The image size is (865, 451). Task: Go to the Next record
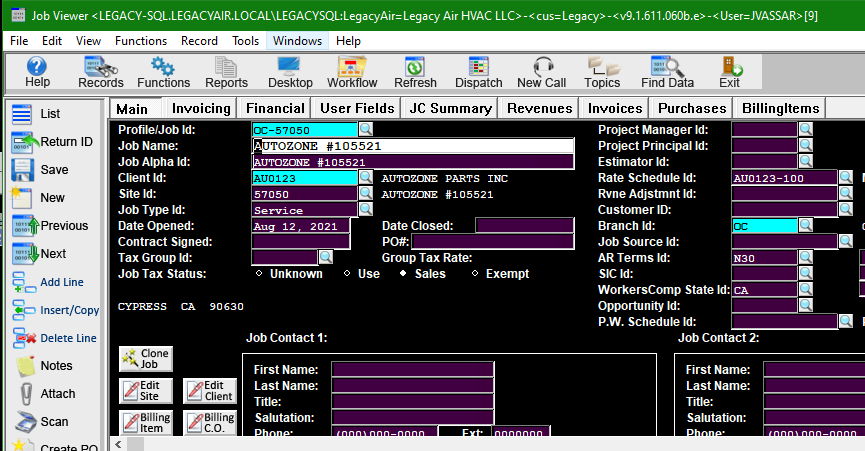tap(39, 254)
